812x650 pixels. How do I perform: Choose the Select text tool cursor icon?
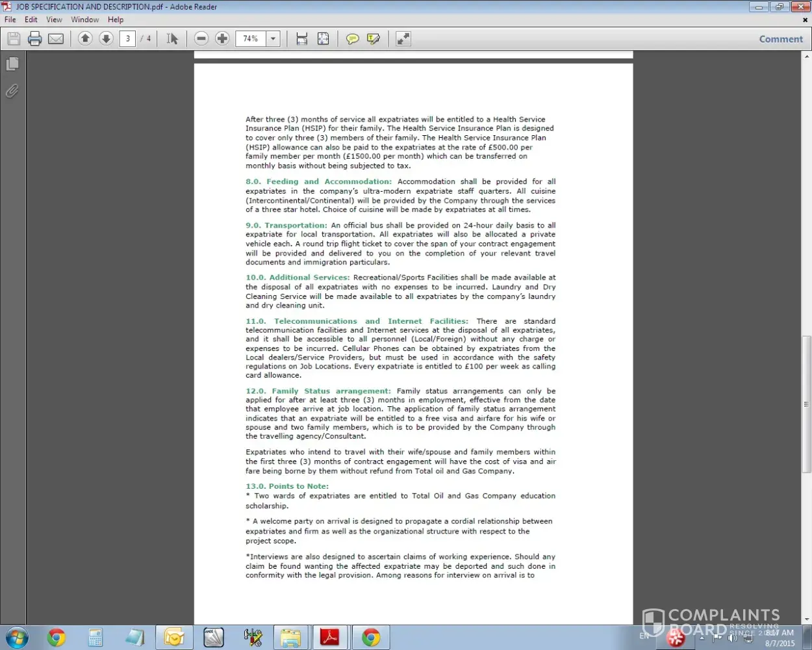172,39
